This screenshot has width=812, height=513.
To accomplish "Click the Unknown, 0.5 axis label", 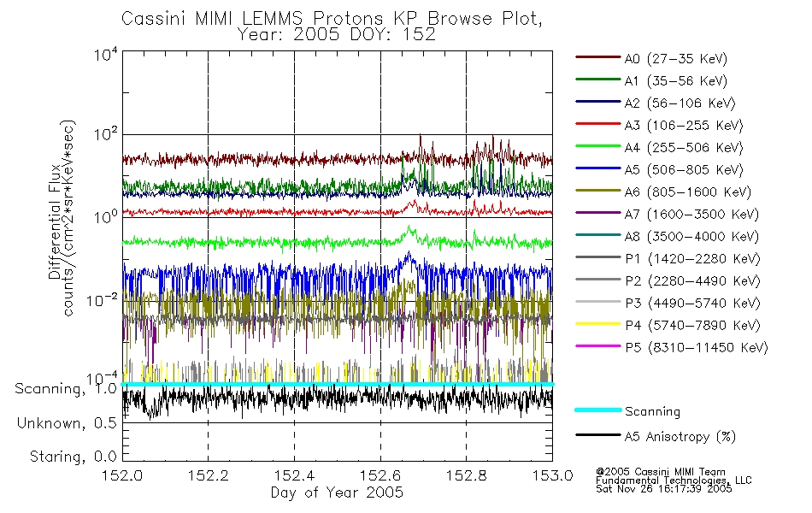I will point(67,423).
